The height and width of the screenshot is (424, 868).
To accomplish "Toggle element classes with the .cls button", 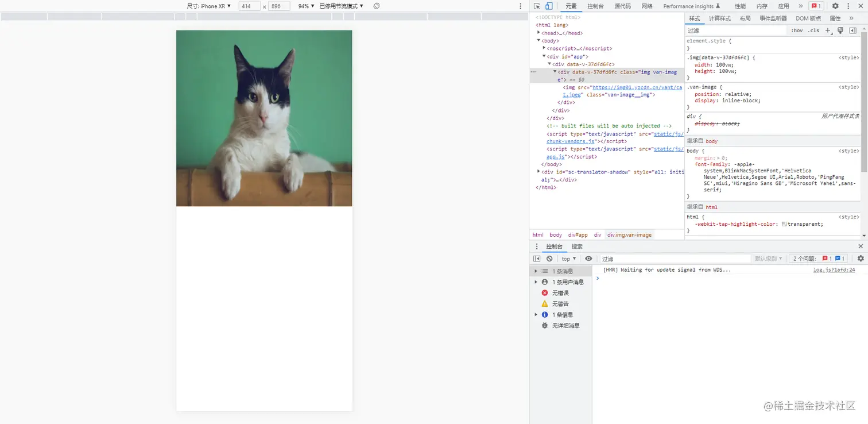I will [813, 30].
